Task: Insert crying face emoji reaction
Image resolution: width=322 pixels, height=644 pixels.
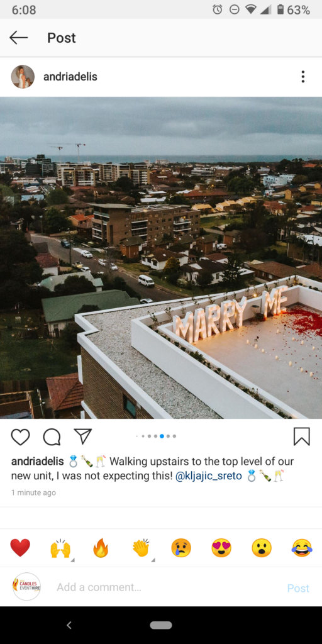Action: pos(181,548)
